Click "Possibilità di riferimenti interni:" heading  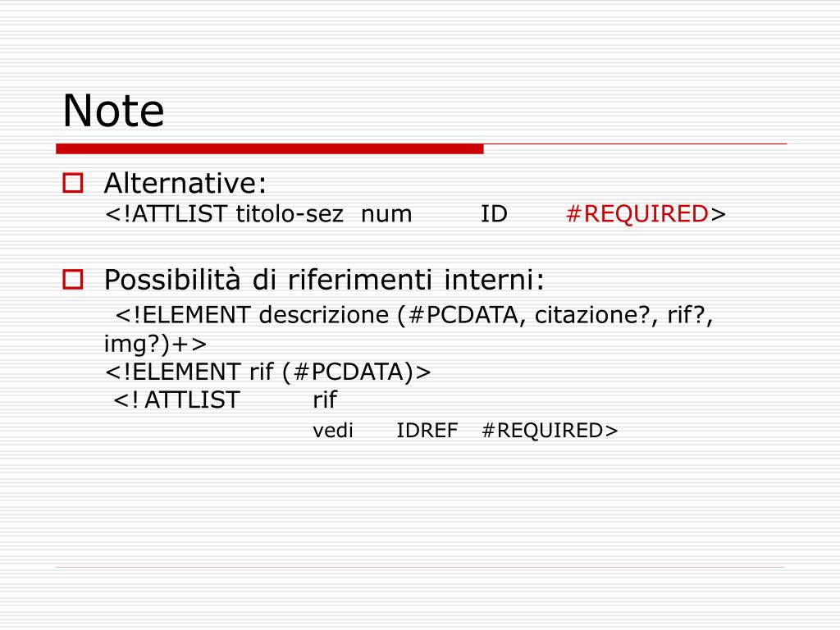click(x=324, y=280)
